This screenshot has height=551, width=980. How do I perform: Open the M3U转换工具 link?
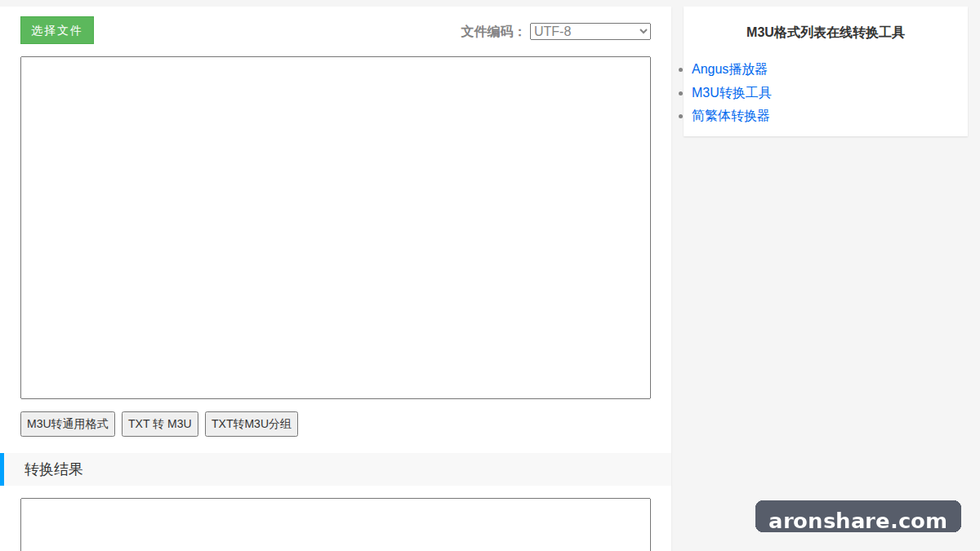click(732, 93)
